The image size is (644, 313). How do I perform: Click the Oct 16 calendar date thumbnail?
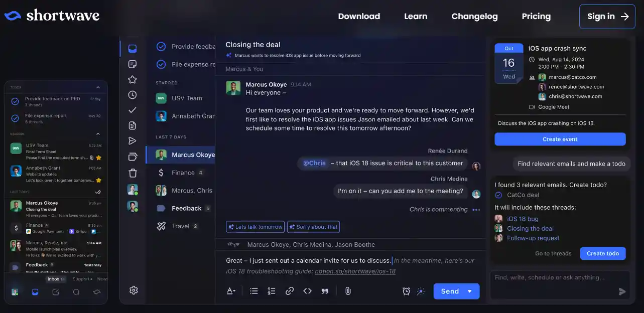coord(509,63)
